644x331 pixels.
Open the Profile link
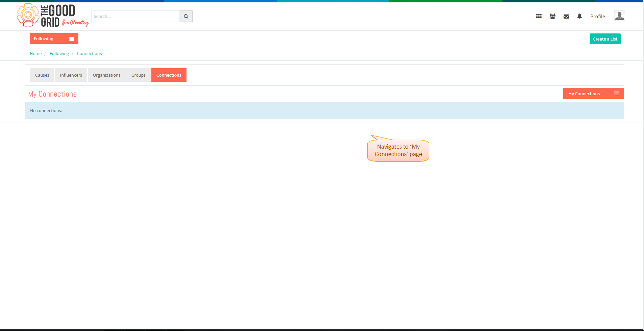[x=597, y=16]
